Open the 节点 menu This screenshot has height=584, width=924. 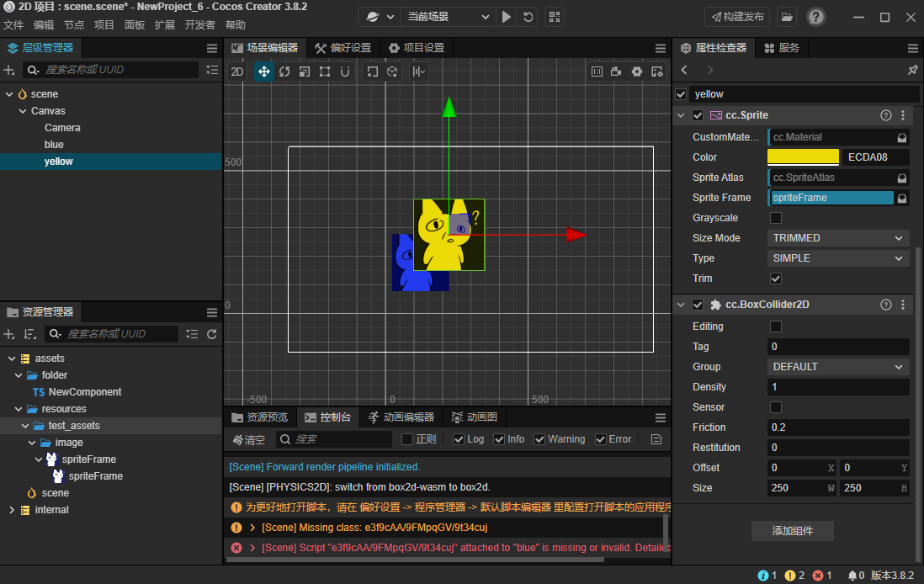point(74,25)
